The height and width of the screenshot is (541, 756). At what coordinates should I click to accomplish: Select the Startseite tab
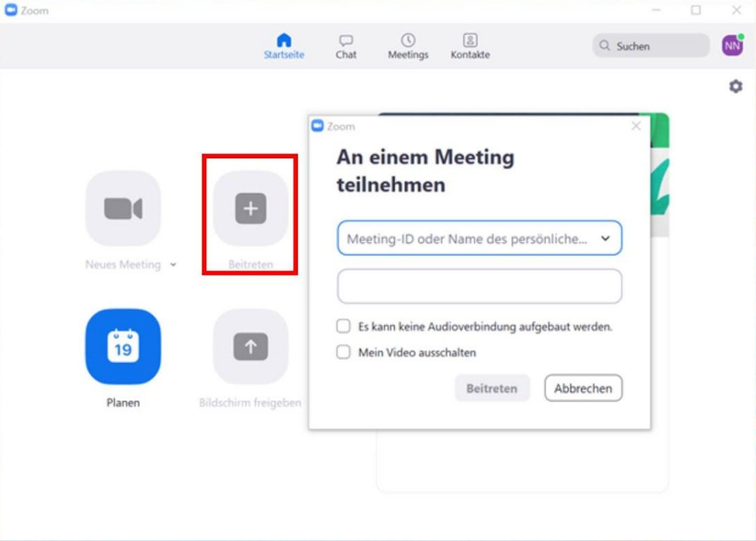click(284, 46)
